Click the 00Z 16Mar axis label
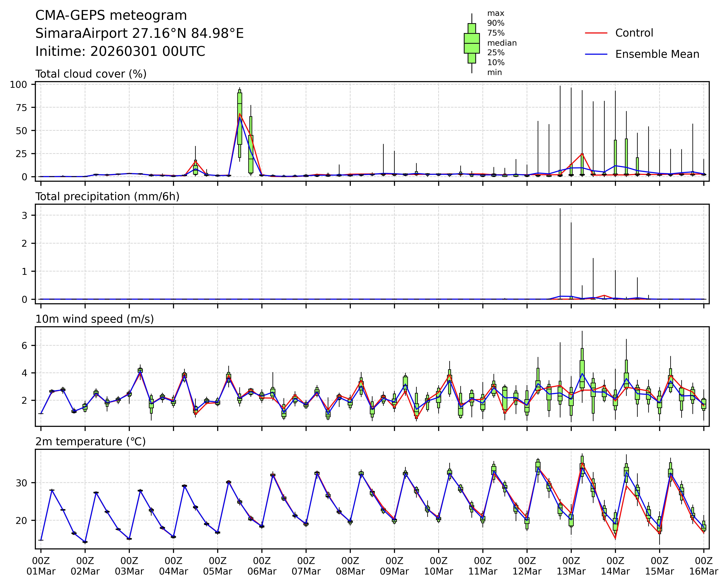 704,566
